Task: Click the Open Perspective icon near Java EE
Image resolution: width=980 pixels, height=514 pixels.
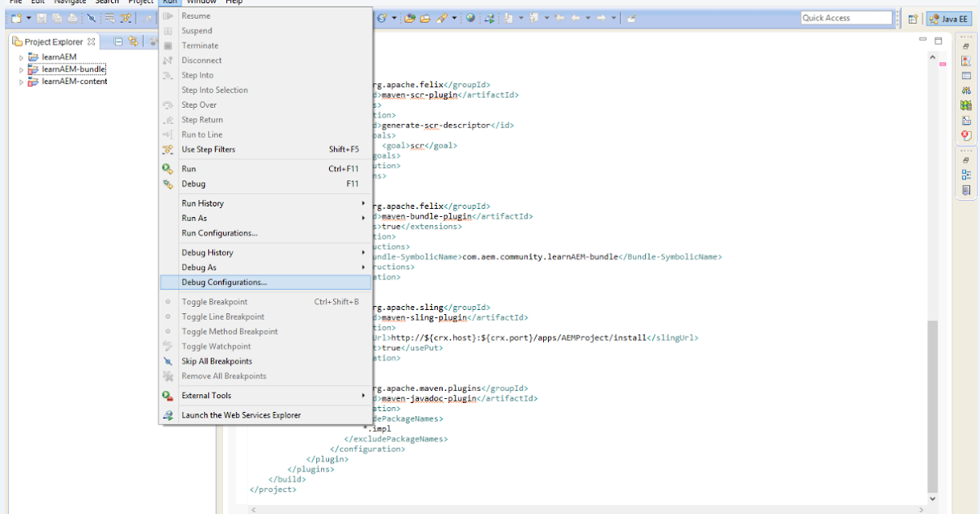Action: pos(912,17)
